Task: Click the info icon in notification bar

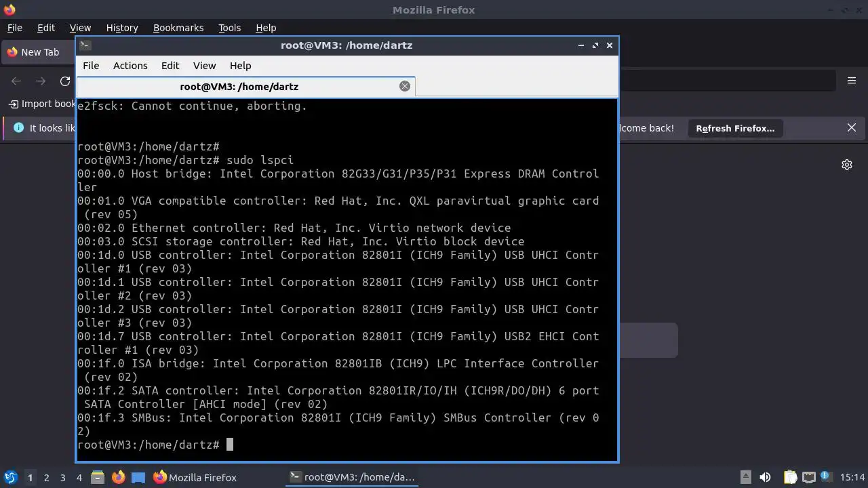Action: point(18,127)
